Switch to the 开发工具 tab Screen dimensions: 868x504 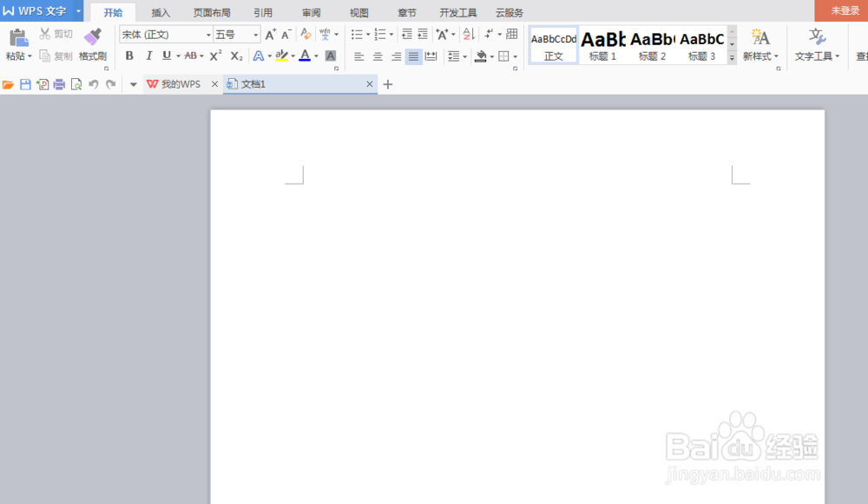coord(457,13)
